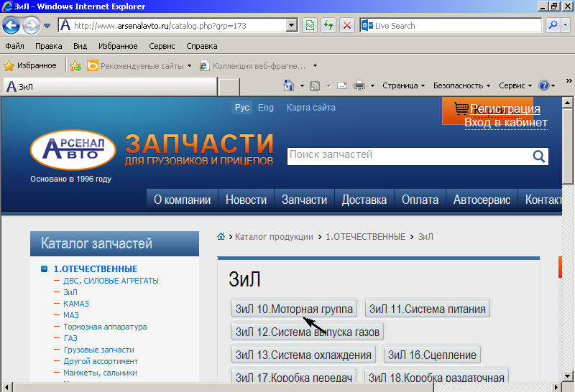Open the Регистрация link

(505, 109)
